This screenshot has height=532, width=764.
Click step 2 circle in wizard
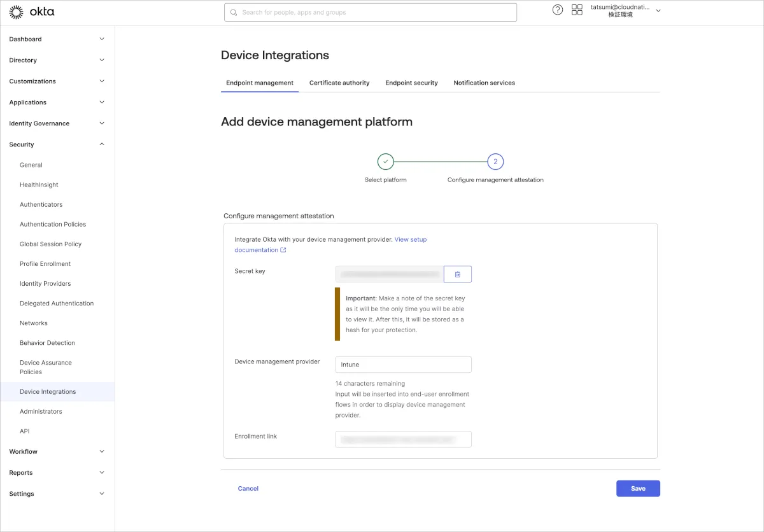495,162
